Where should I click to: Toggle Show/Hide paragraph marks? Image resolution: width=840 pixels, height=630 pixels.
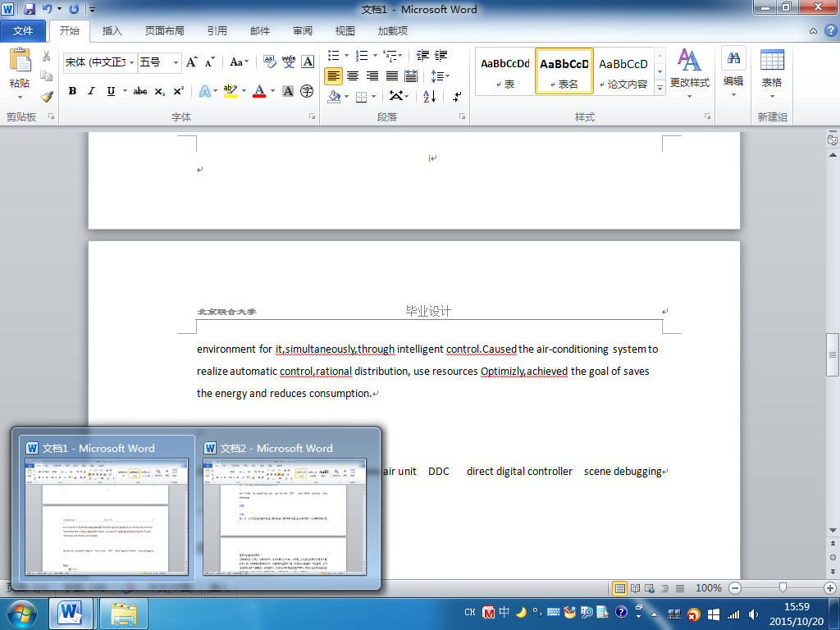click(x=456, y=97)
